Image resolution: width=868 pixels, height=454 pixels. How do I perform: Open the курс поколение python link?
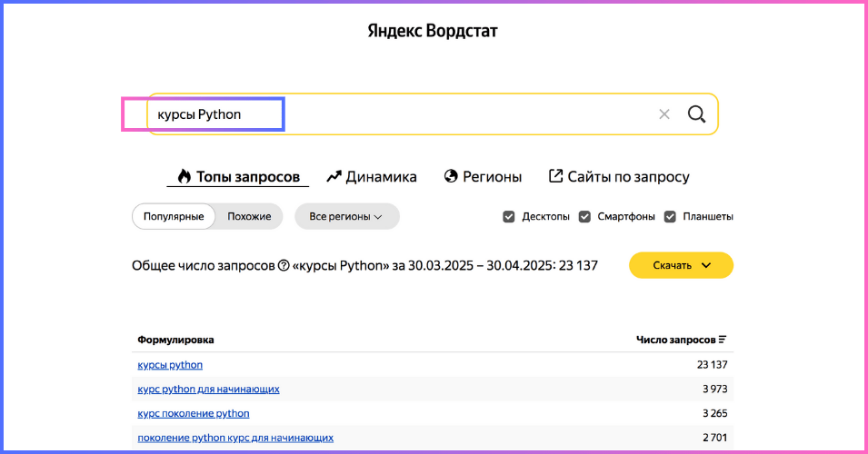click(194, 414)
